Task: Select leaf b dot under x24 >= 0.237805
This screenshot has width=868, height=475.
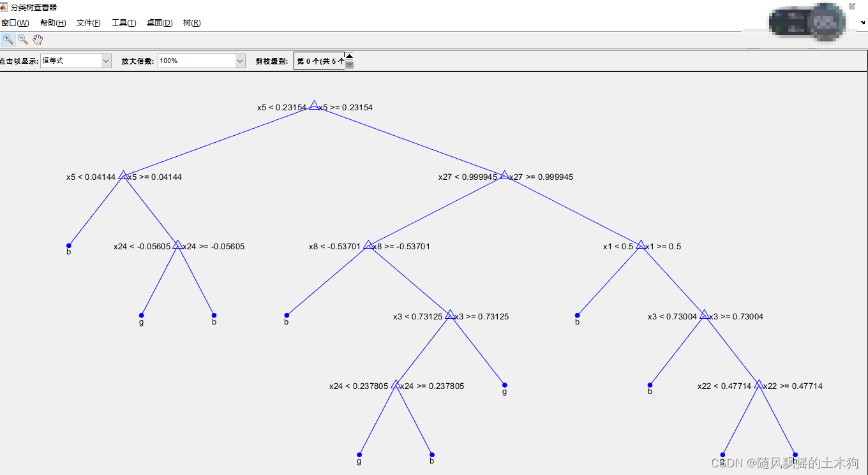Action: [432, 455]
